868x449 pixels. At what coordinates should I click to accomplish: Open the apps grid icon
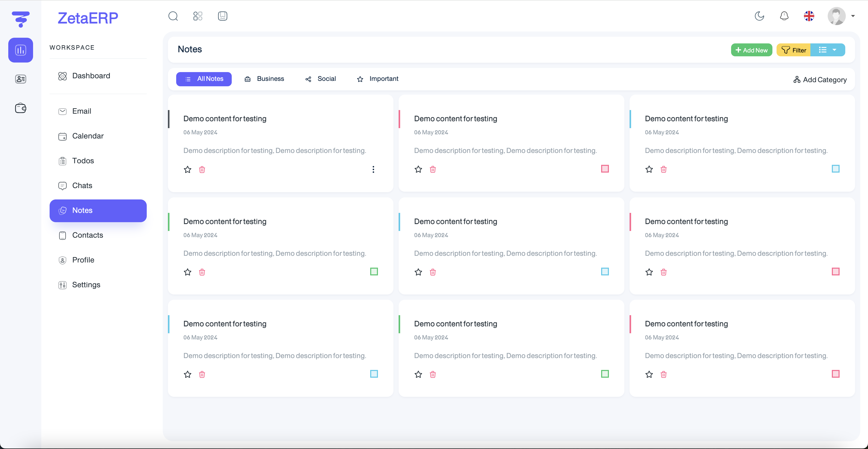[198, 16]
